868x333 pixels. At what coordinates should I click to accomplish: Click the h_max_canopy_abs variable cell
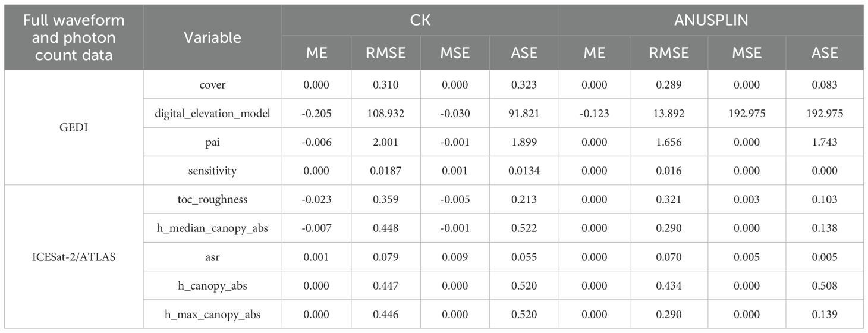pyautogui.click(x=212, y=315)
